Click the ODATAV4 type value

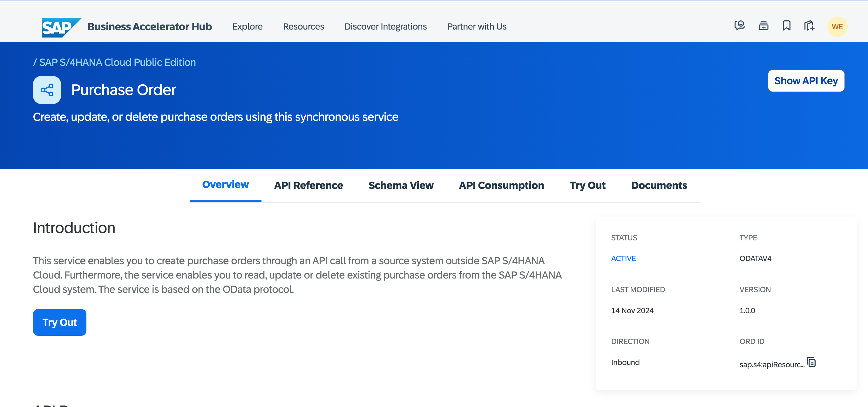pos(756,259)
